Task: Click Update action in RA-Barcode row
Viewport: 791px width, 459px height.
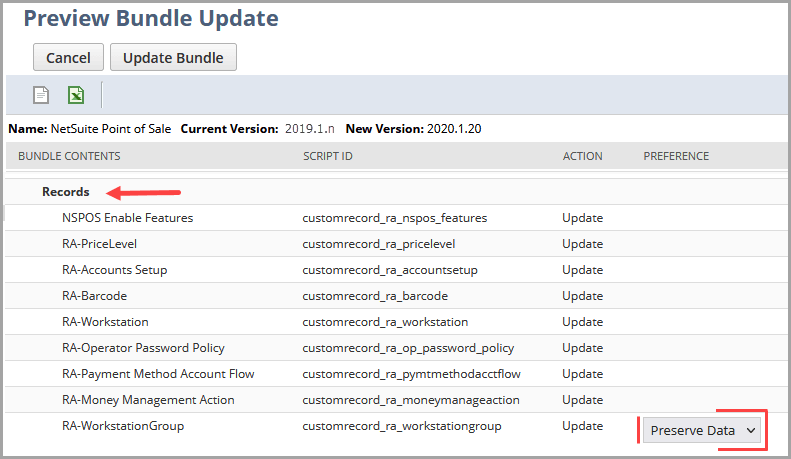Action: [583, 296]
